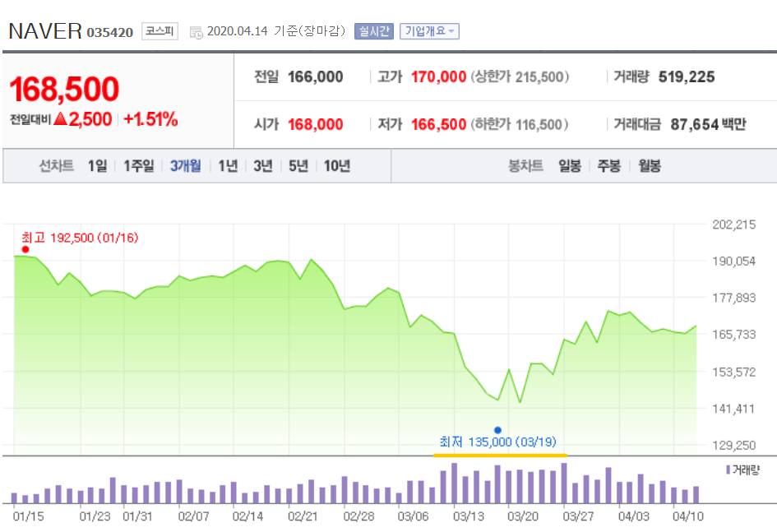Click the 시가 value 168,000
777x532 pixels.
(315, 124)
